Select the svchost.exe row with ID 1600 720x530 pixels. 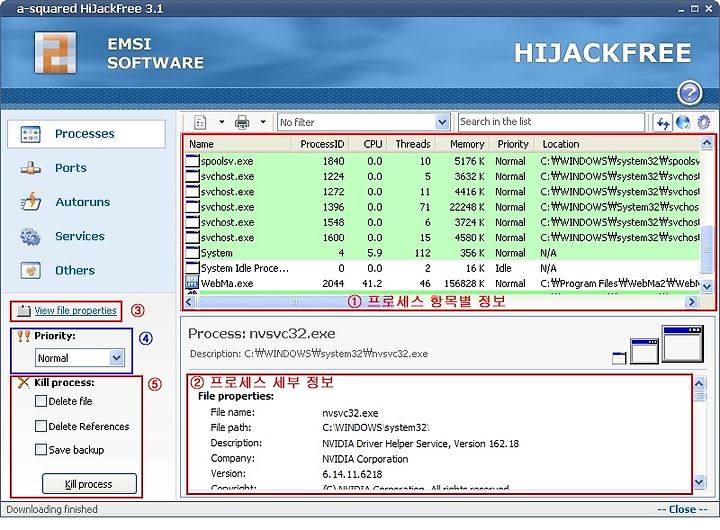442,237
